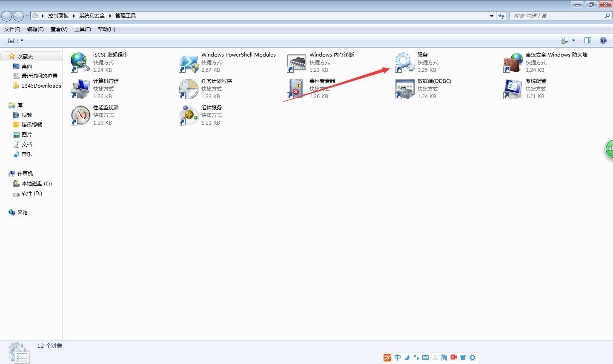Open the 组织 dropdown button
The width and height of the screenshot is (613, 364).
(x=16, y=40)
